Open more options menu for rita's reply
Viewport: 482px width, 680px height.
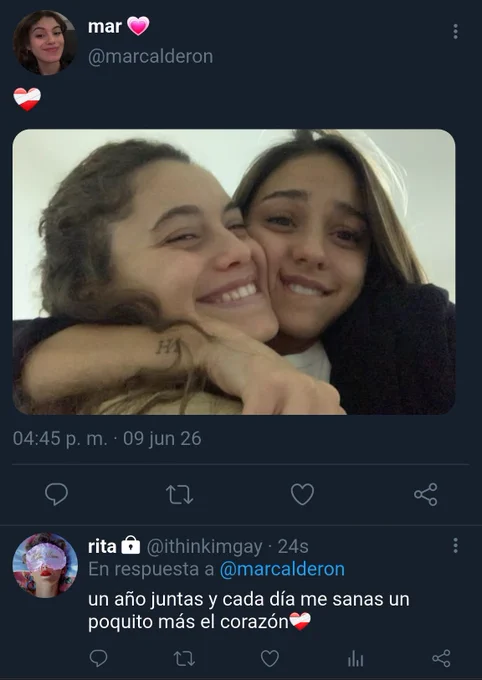[455, 546]
